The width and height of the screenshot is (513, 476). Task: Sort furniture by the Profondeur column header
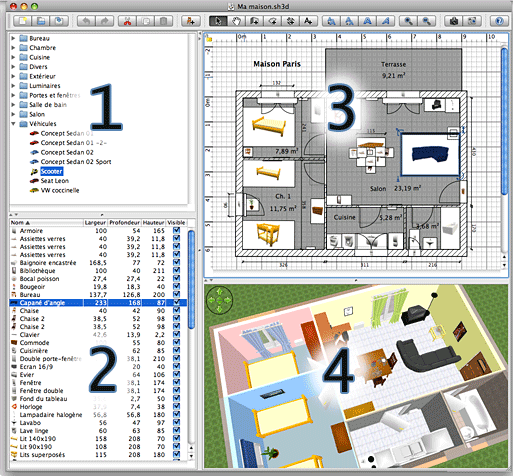[x=125, y=222]
